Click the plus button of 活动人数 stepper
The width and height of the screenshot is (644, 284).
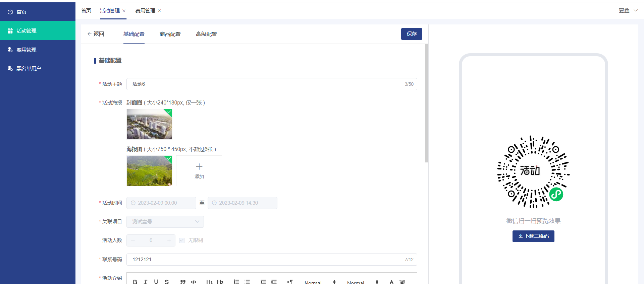[169, 240]
